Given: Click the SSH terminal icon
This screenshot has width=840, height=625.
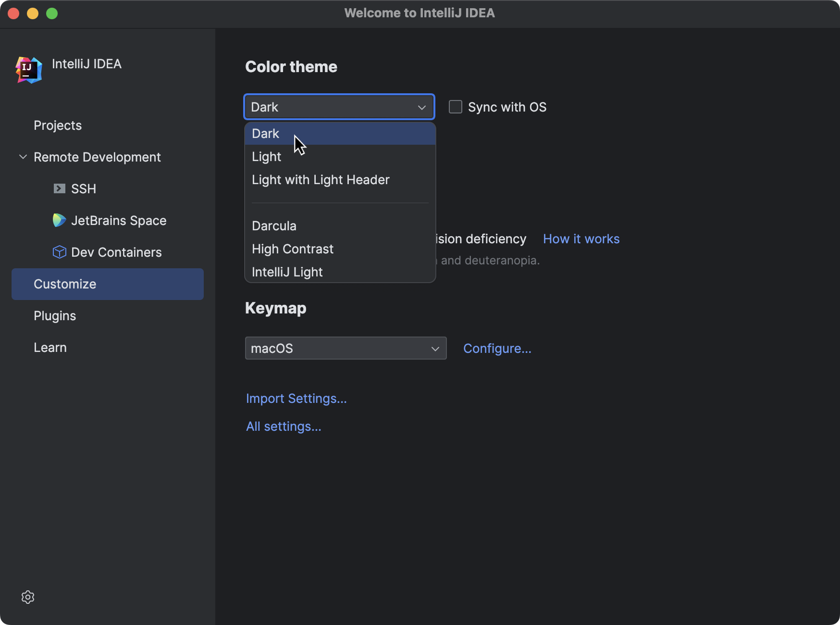Looking at the screenshot, I should pos(59,188).
